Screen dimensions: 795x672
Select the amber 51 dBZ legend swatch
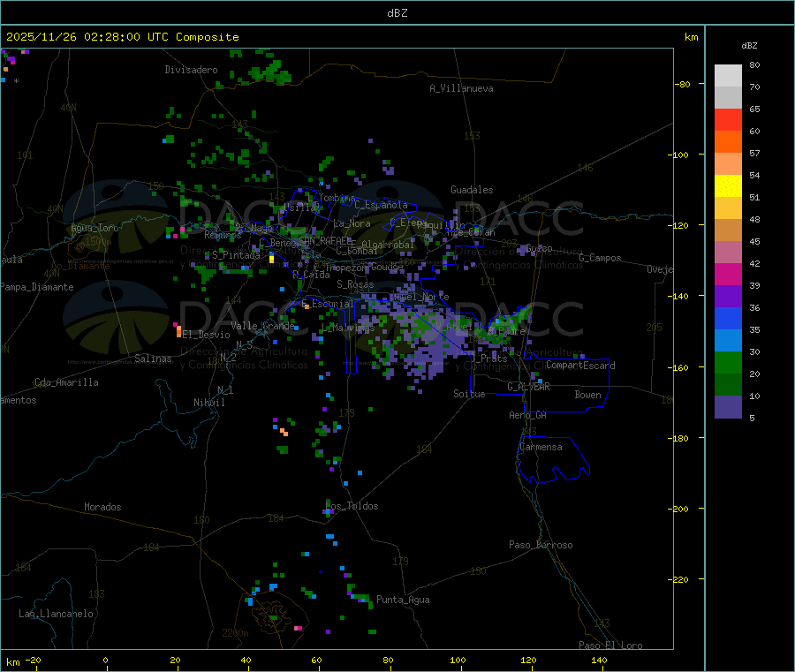pyautogui.click(x=728, y=208)
